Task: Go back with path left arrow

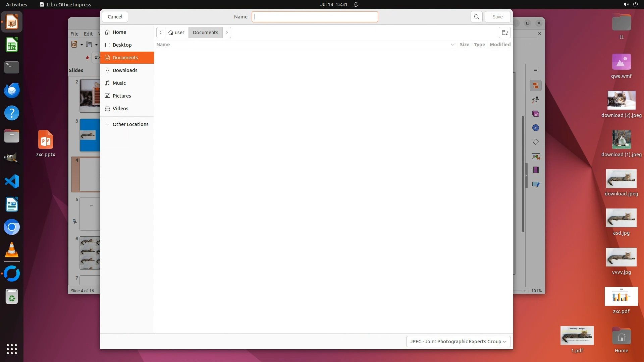Action: click(161, 33)
